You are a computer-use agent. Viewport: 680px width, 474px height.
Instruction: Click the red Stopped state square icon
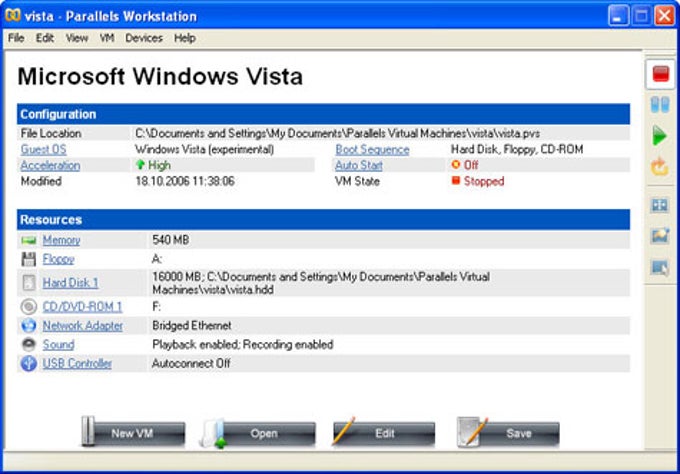(x=455, y=180)
